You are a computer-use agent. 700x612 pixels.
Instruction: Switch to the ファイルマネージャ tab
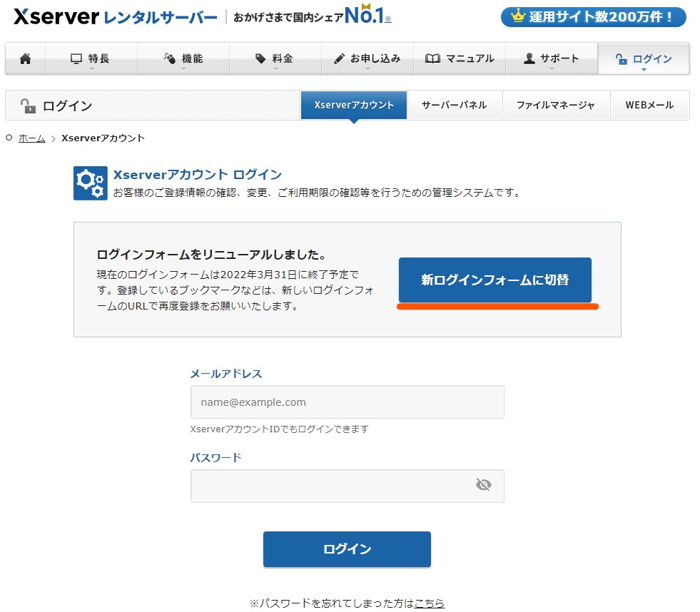coord(556,106)
